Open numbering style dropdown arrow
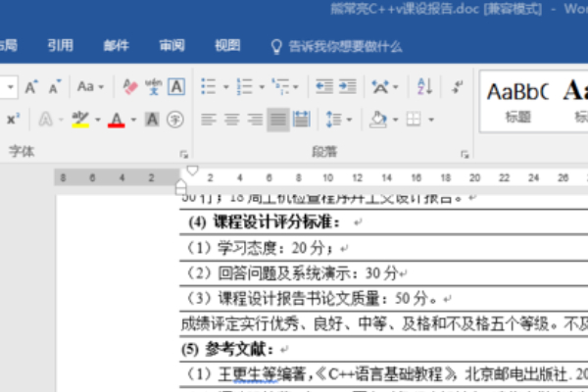Image resolution: width=588 pixels, height=392 pixels. coord(262,87)
